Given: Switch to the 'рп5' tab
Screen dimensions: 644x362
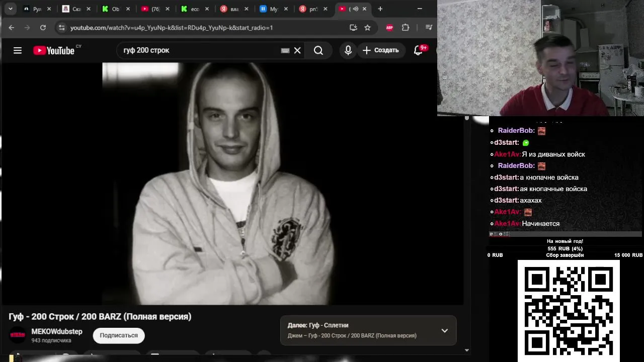Looking at the screenshot, I should 312,9.
